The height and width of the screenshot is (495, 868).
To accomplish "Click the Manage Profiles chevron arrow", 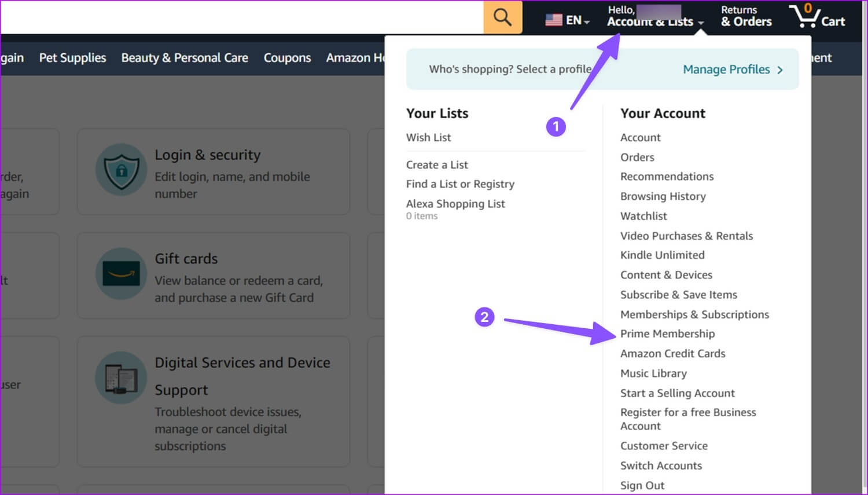I will tap(780, 70).
